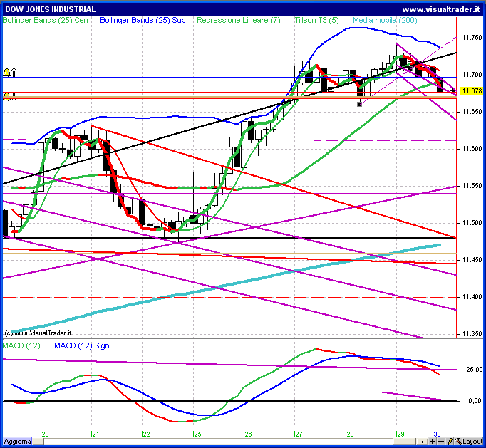Select the Bollinger Bands (25) Sup label

[143, 20]
